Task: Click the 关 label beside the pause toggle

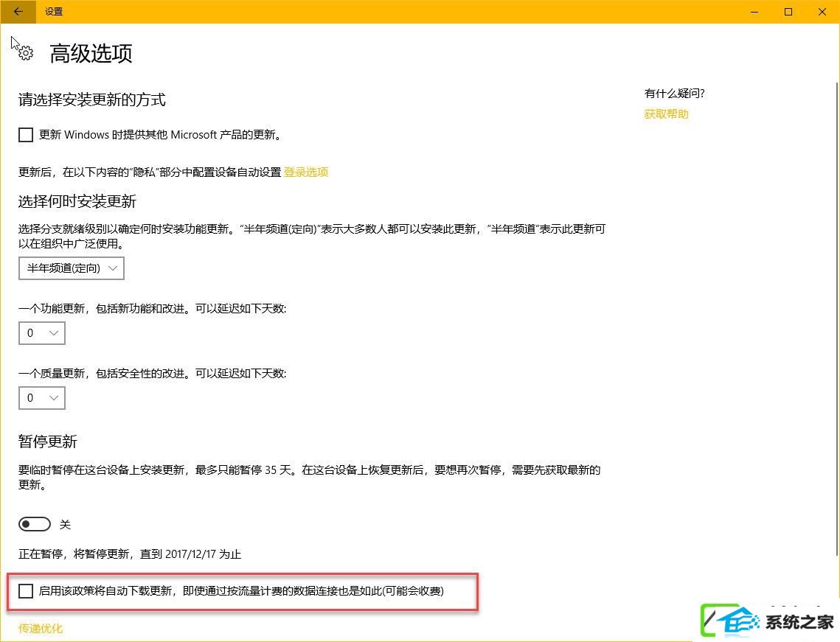Action: tap(66, 525)
